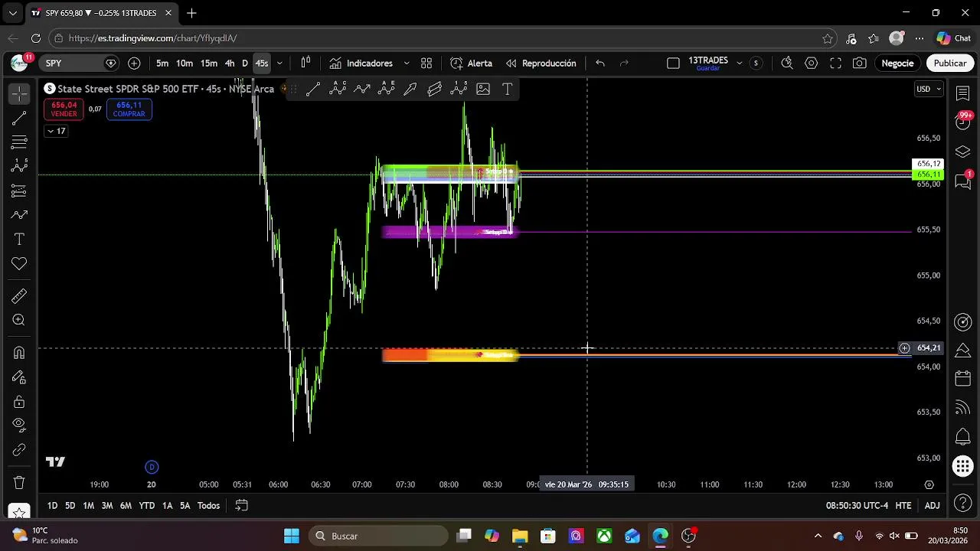This screenshot has height=551, width=980.
Task: Enter fullscreen mode
Action: pos(836,64)
